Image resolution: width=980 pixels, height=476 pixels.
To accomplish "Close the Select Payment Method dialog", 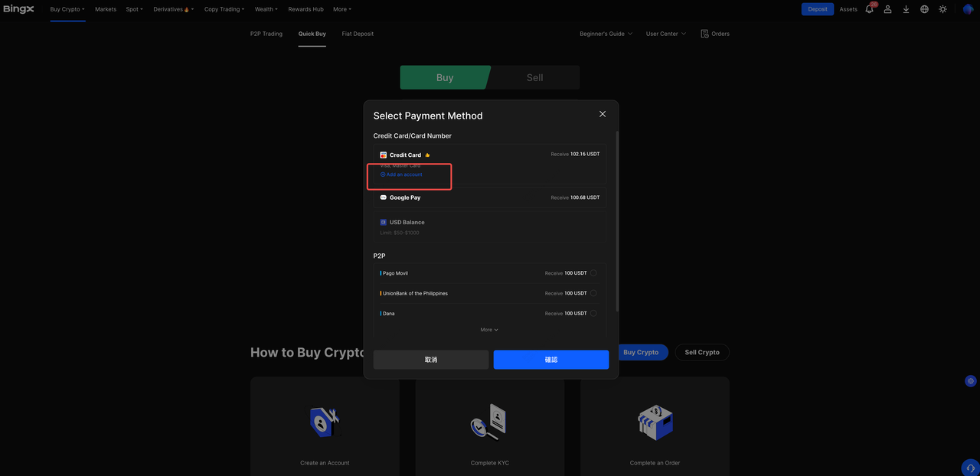I will (x=603, y=114).
